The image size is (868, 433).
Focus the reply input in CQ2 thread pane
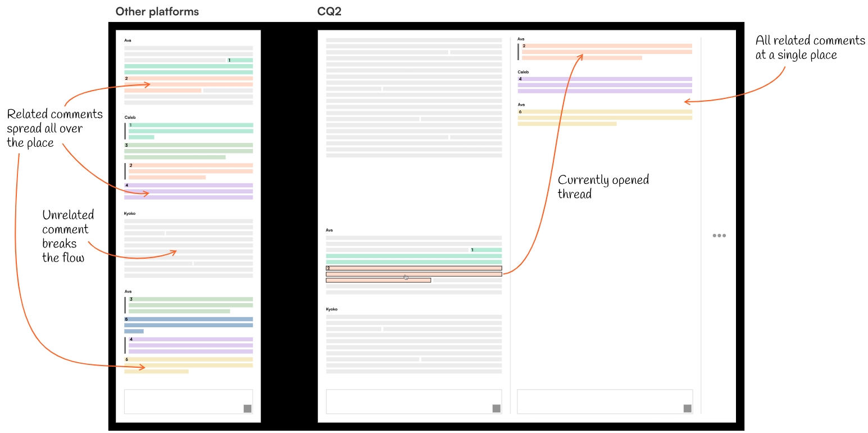598,402
